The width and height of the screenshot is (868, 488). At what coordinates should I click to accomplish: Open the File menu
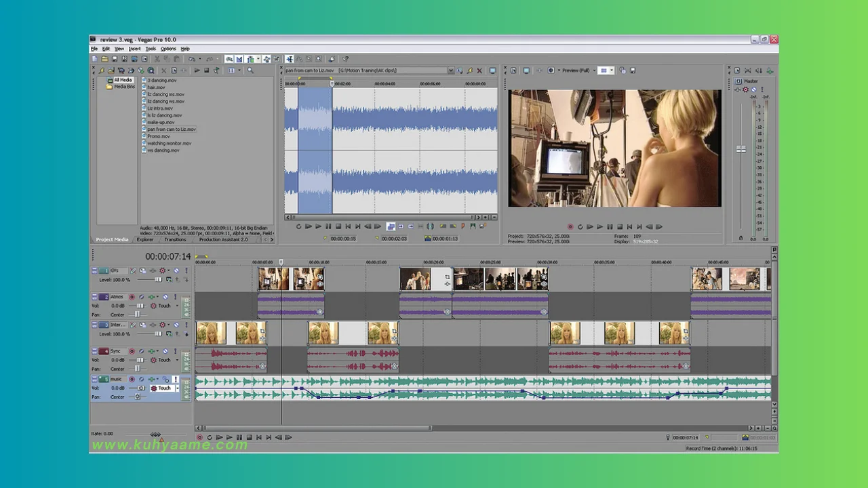click(94, 49)
